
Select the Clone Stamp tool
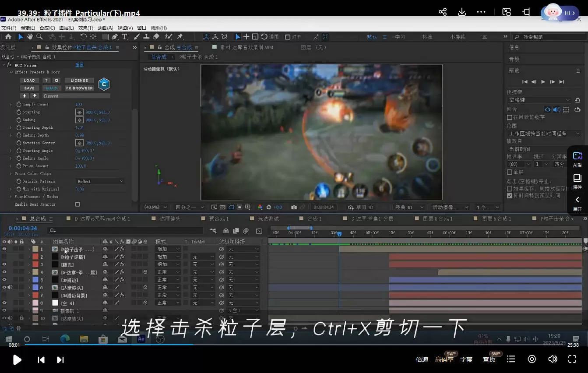tap(146, 37)
